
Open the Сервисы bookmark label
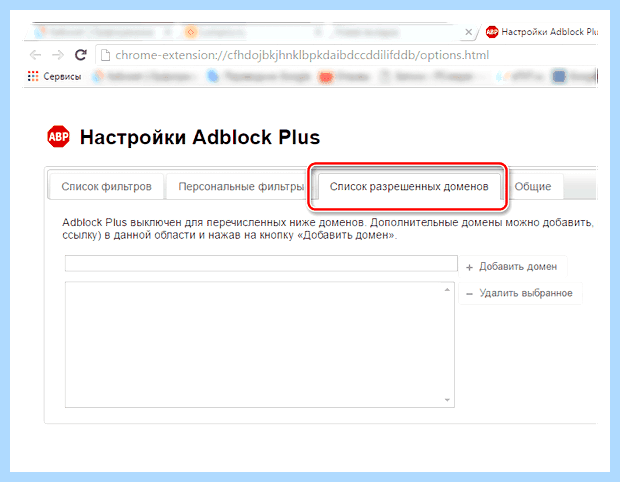click(x=62, y=76)
